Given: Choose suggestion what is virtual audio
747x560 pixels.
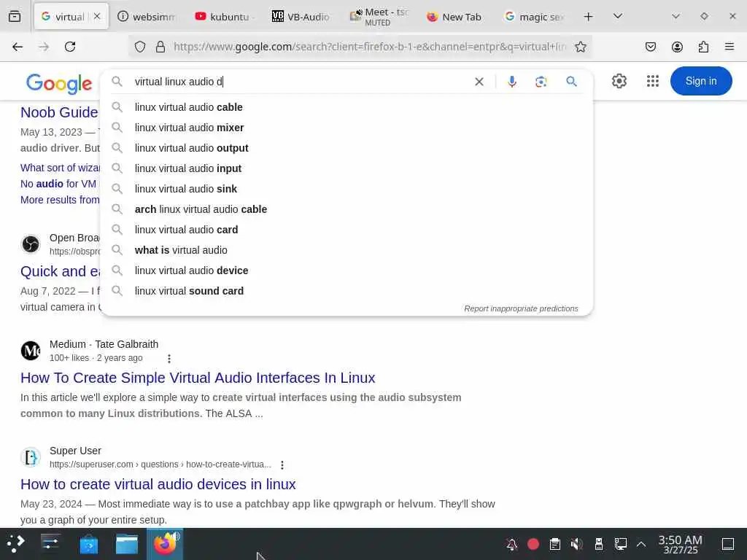Looking at the screenshot, I should point(347,251).
